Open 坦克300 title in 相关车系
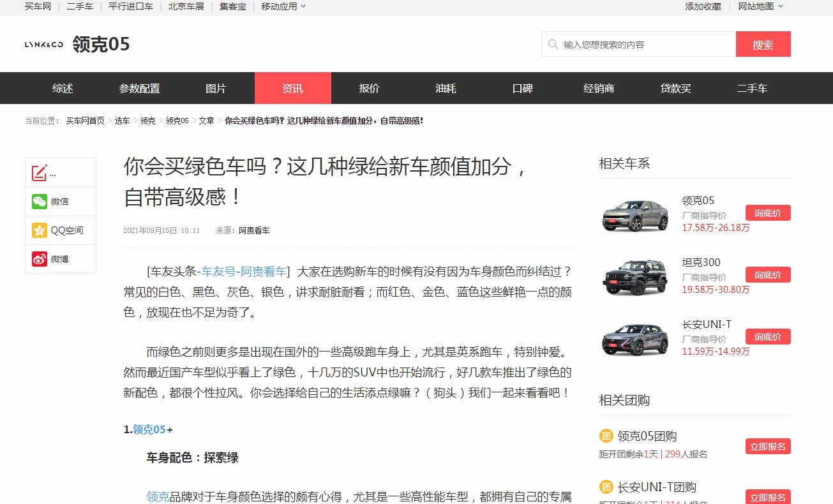Viewport: 833px width, 504px height. coord(701,263)
